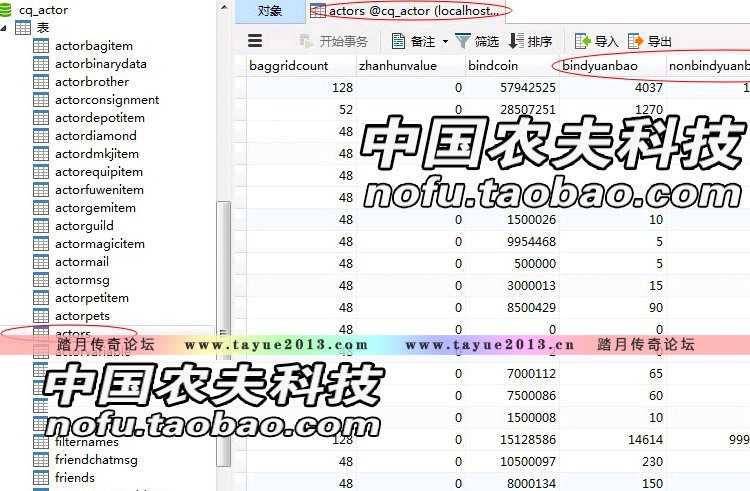The height and width of the screenshot is (491, 750).
Task: Select table actormail
Action: [x=82, y=262]
